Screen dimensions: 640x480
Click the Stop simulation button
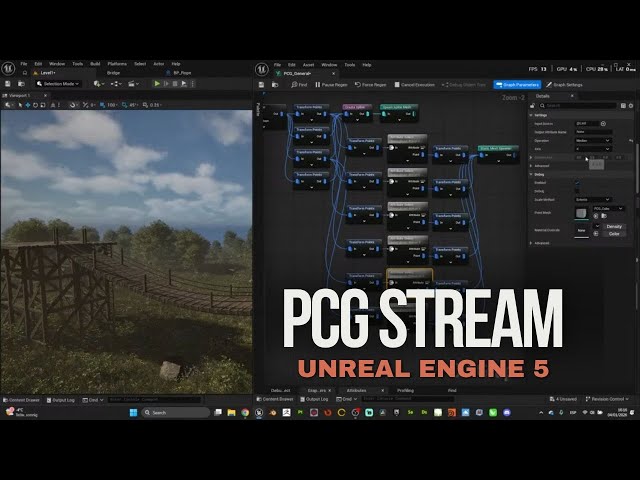tap(175, 84)
